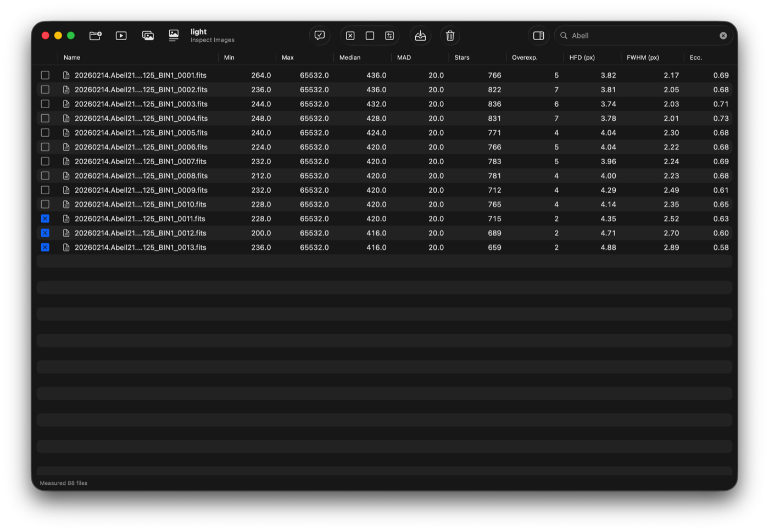Click the file icon of BIN1_0013.fits
This screenshot has width=769, height=532.
click(66, 248)
